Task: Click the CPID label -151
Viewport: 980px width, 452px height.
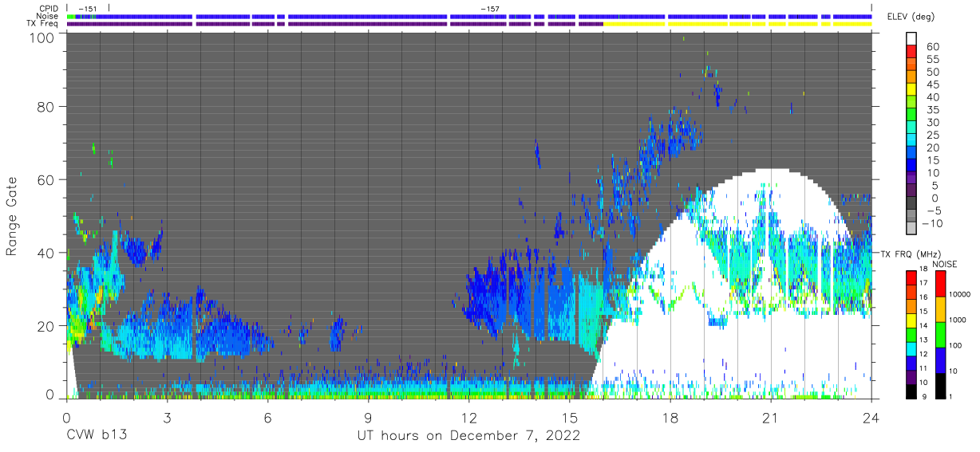Action: [x=87, y=9]
